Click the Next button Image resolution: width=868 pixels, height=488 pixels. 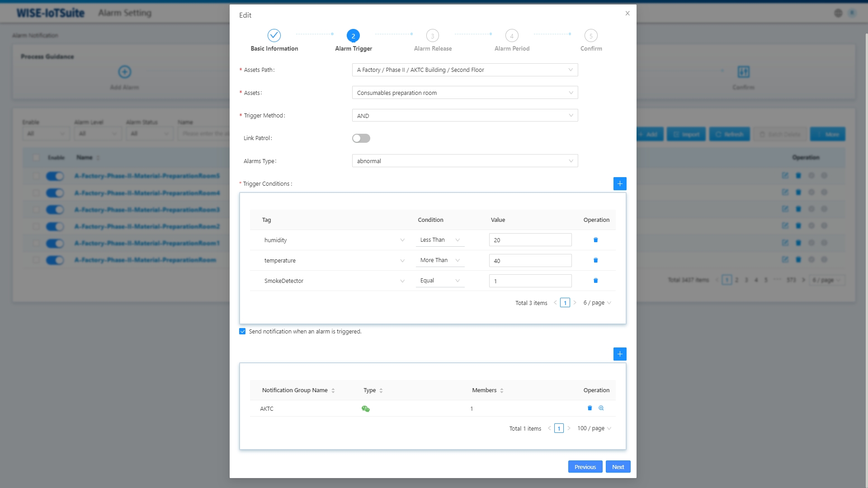(x=618, y=466)
